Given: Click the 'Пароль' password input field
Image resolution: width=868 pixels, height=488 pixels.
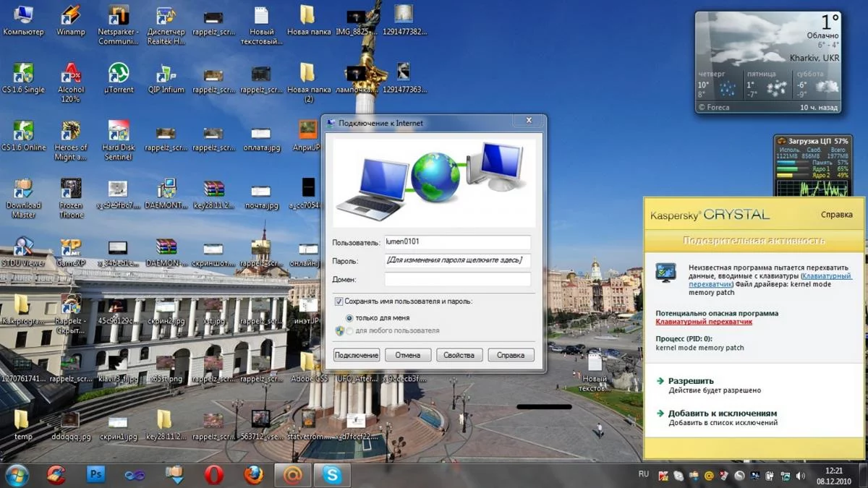Looking at the screenshot, I should click(457, 260).
